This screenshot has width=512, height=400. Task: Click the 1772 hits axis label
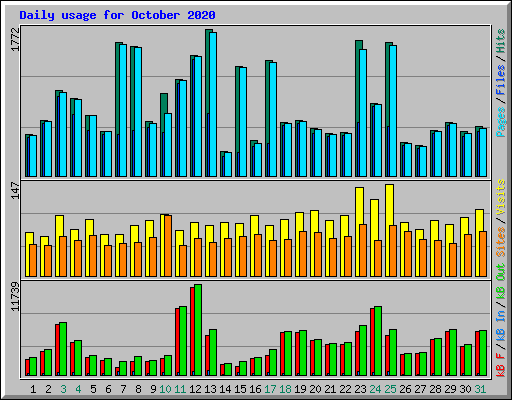16,39
